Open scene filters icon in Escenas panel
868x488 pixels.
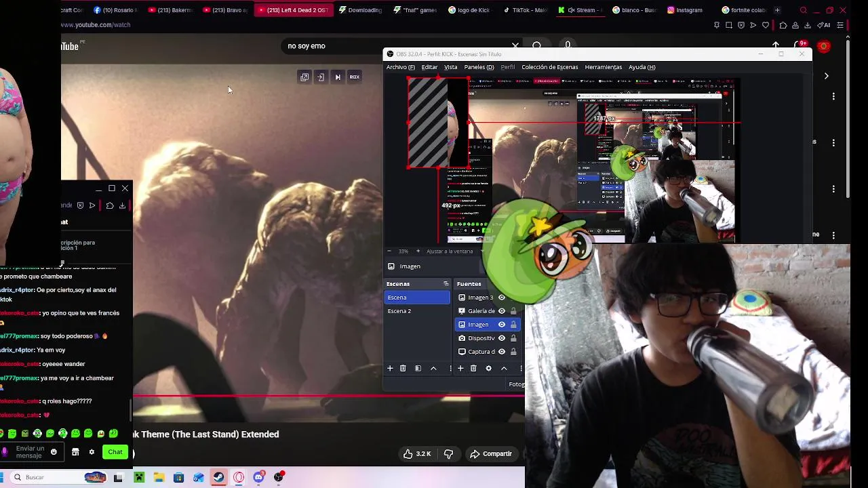click(x=418, y=368)
